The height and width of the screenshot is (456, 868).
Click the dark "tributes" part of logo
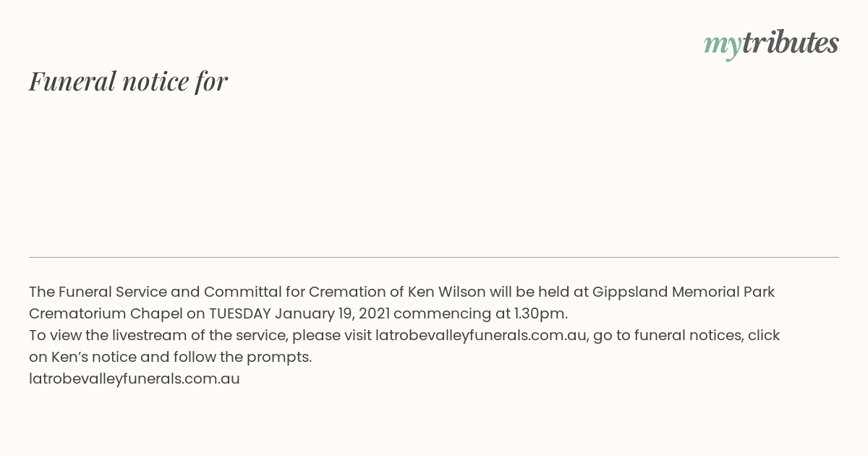pyautogui.click(x=790, y=43)
